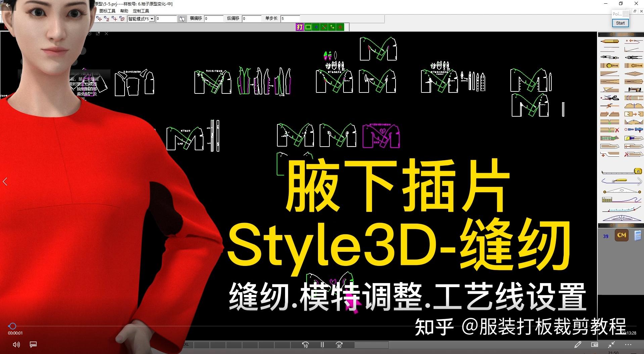The width and height of the screenshot is (644, 354).
Task: Toggle the green square display mode button
Action: [308, 27]
